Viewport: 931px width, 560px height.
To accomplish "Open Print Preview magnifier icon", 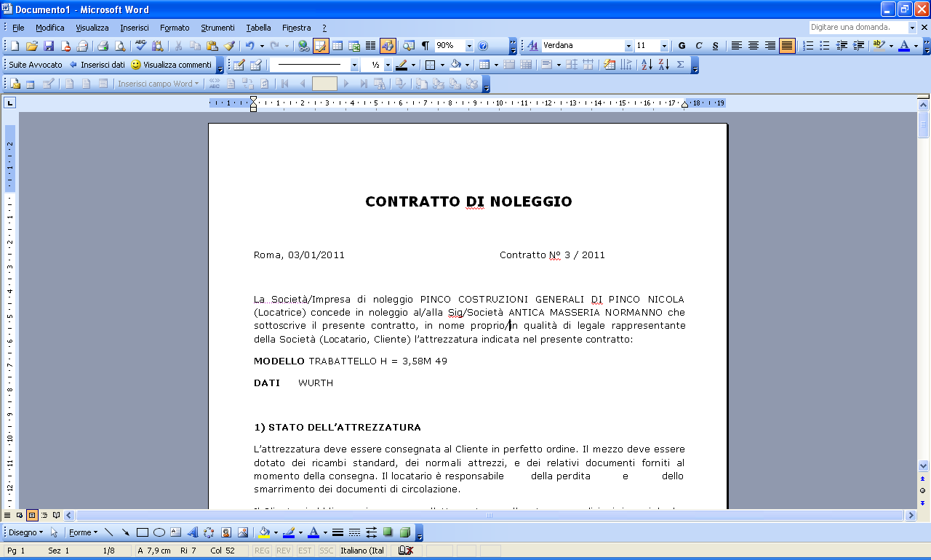I will [x=119, y=46].
